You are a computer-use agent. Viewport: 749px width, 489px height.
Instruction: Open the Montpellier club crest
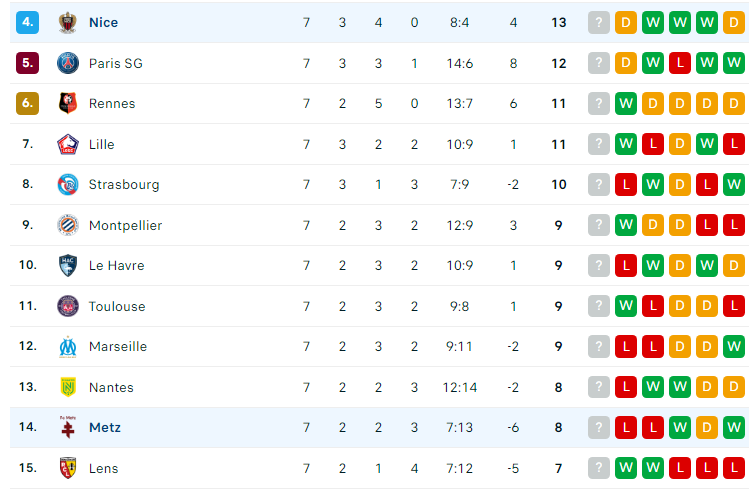68,225
